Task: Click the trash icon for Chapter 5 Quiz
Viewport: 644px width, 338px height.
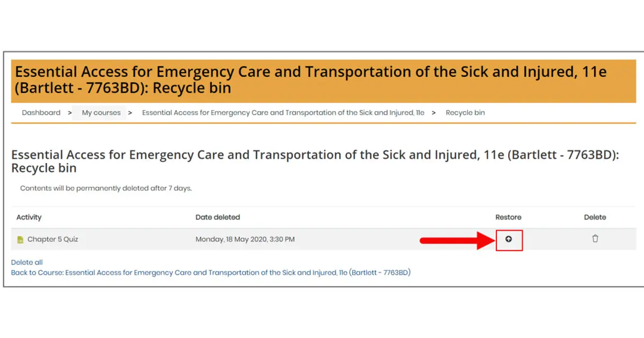Action: click(x=595, y=239)
